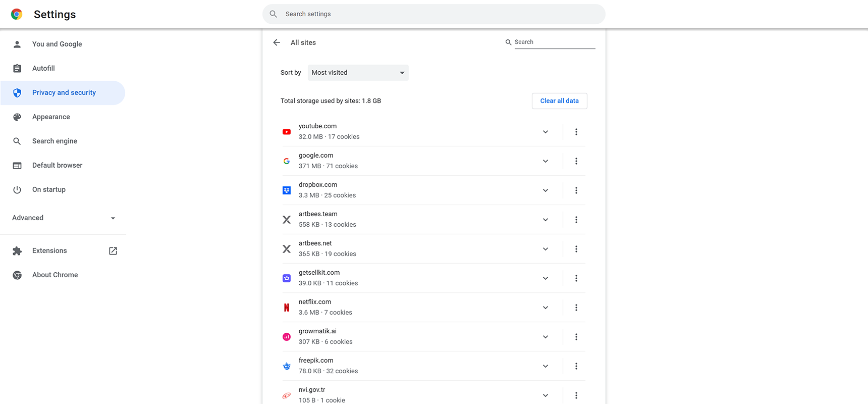Click the artbees.team X favicon

click(287, 220)
